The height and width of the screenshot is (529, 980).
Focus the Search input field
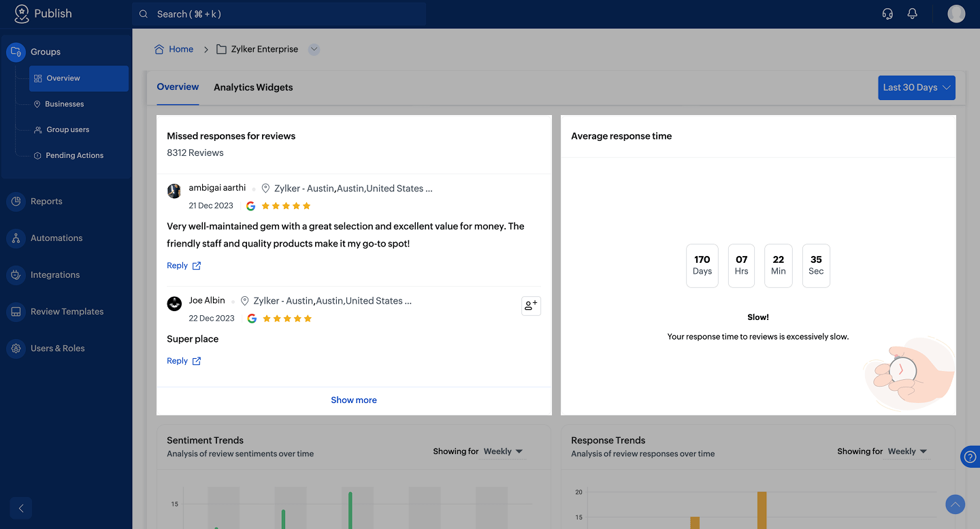[279, 14]
